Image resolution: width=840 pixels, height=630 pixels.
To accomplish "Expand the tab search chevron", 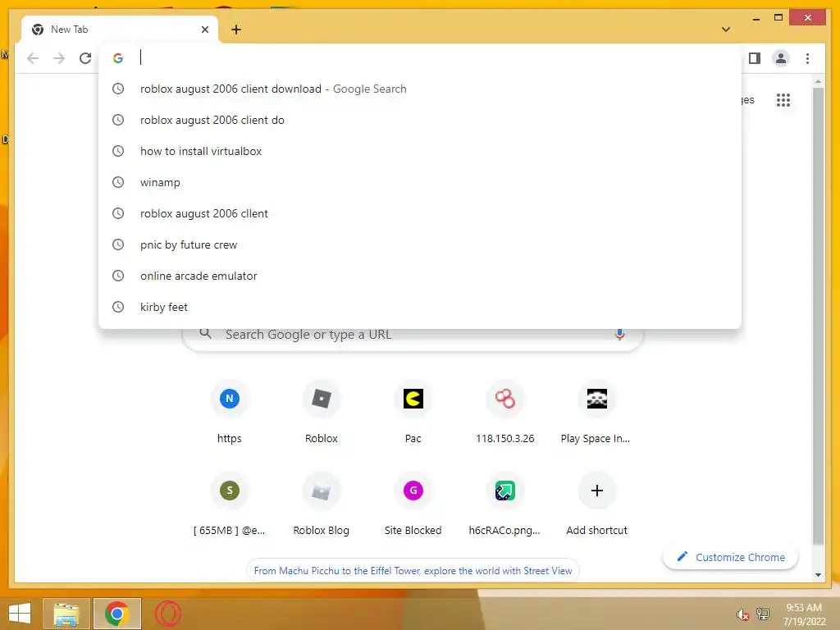I will [x=725, y=30].
